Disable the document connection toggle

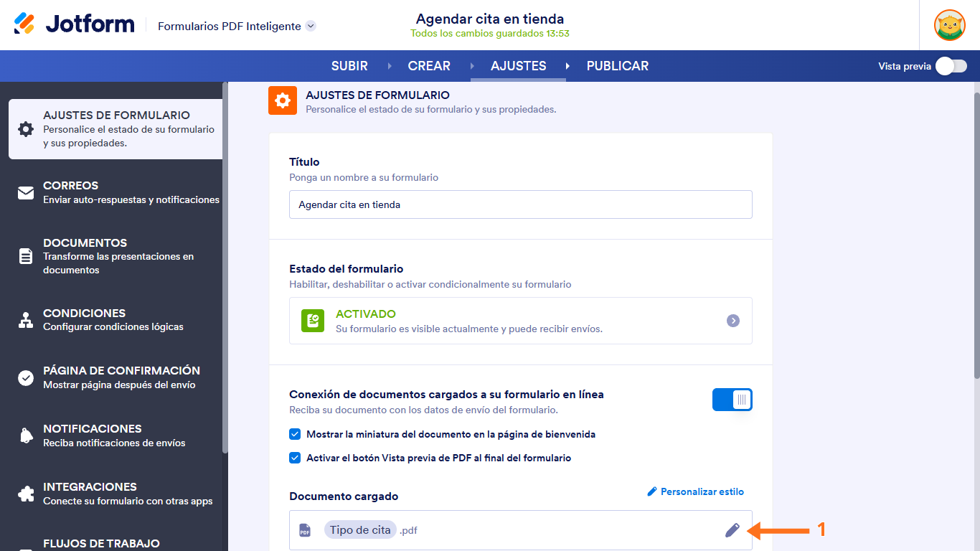[x=732, y=400]
